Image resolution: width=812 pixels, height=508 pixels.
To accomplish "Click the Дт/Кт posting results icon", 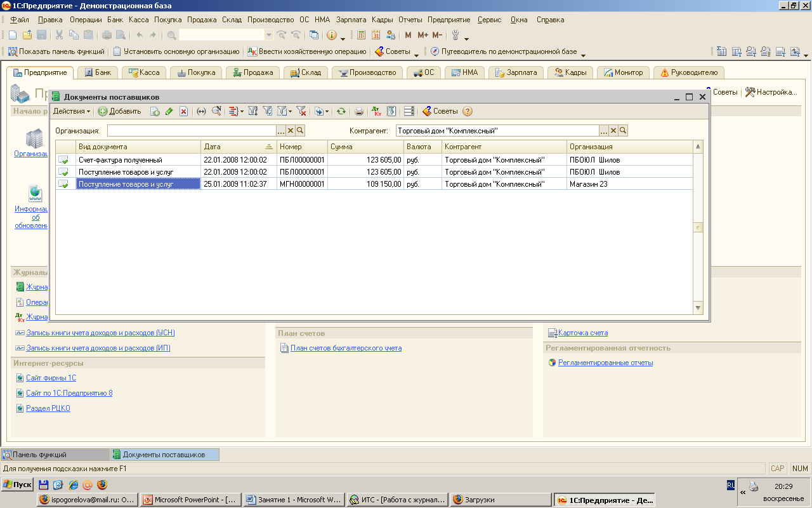I will (376, 111).
